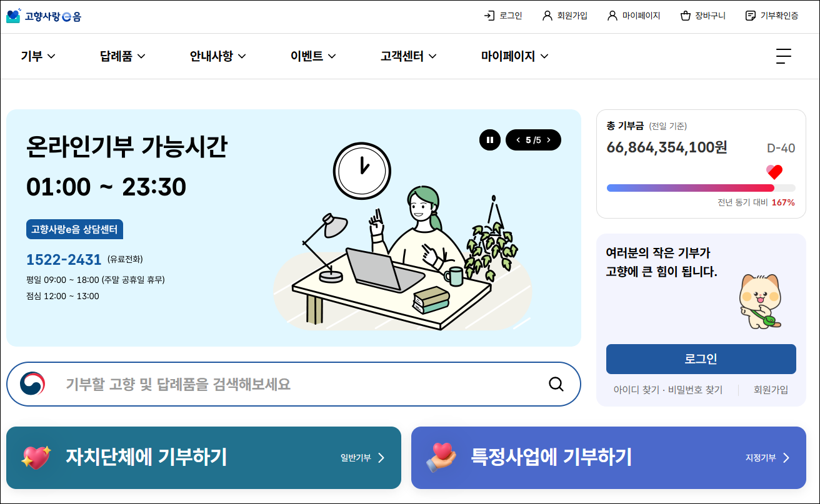Image resolution: width=820 pixels, height=504 pixels.
Task: Click the 마이페이지 person icon in header
Action: pyautogui.click(x=612, y=16)
